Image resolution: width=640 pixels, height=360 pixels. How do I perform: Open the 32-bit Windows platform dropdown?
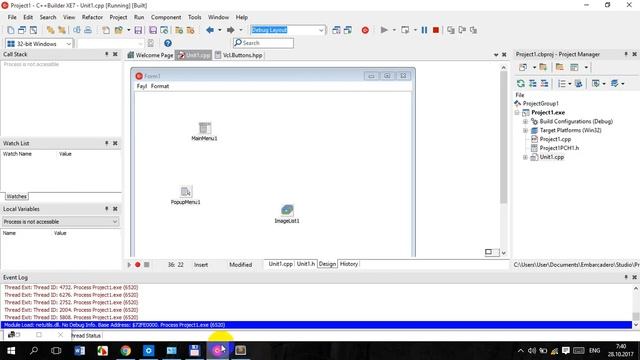pyautogui.click(x=69, y=44)
